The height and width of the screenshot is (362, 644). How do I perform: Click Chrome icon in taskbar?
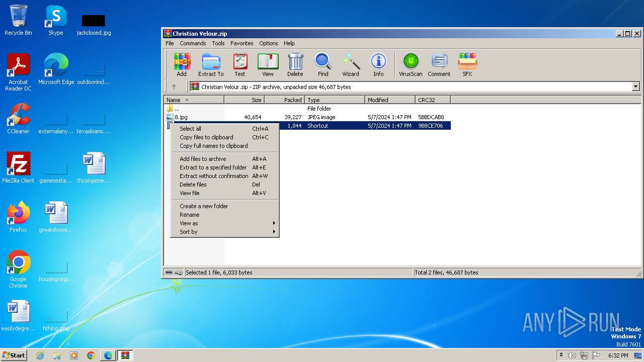tap(91, 355)
